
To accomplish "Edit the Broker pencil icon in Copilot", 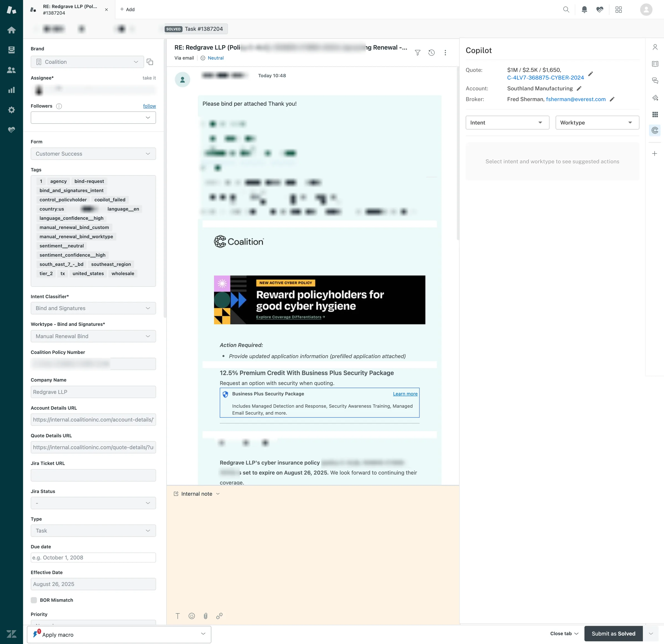I will coord(612,99).
